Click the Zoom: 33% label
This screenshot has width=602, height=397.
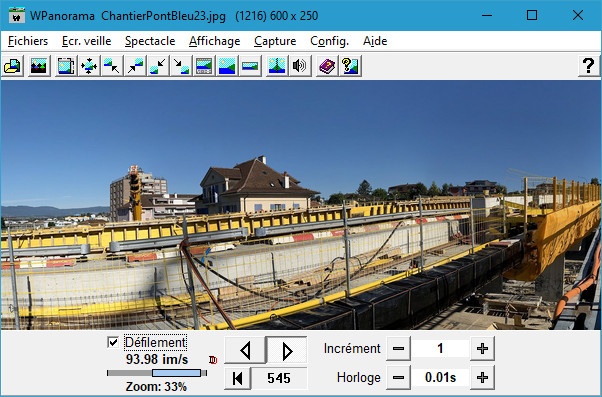[x=156, y=386]
